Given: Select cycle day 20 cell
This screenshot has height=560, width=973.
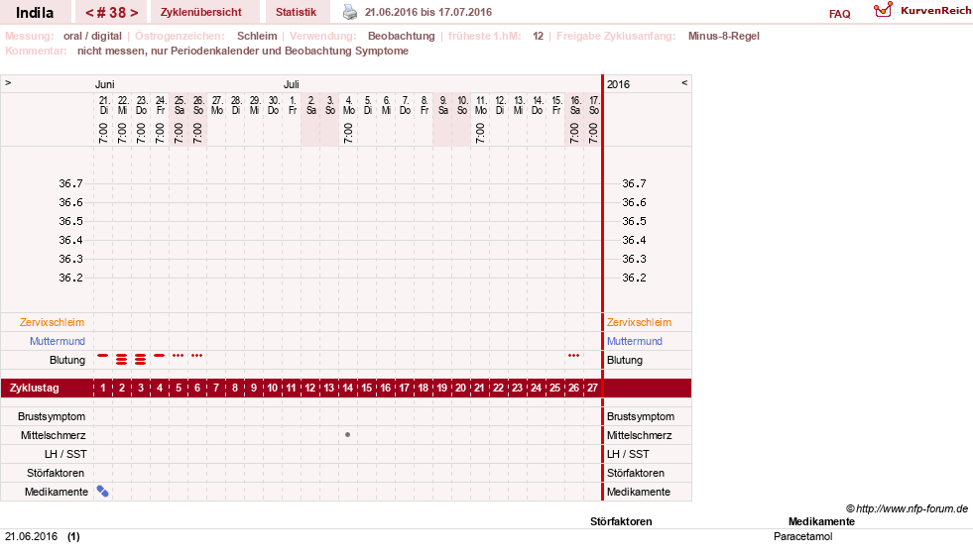Looking at the screenshot, I should [x=460, y=388].
